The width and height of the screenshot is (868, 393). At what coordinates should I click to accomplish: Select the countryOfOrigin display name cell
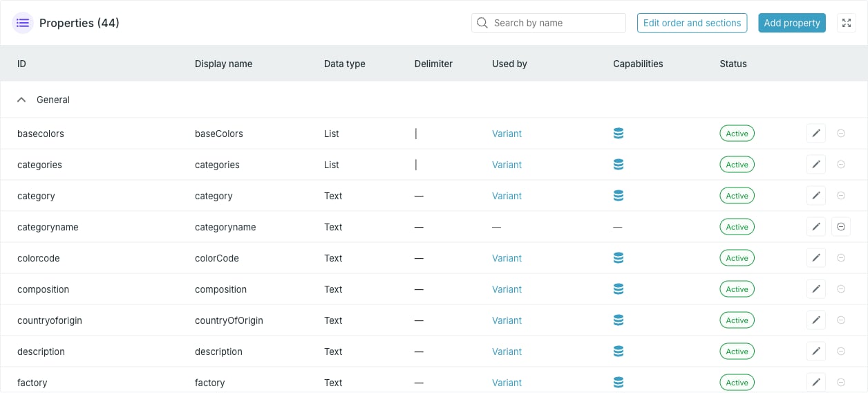click(x=229, y=320)
